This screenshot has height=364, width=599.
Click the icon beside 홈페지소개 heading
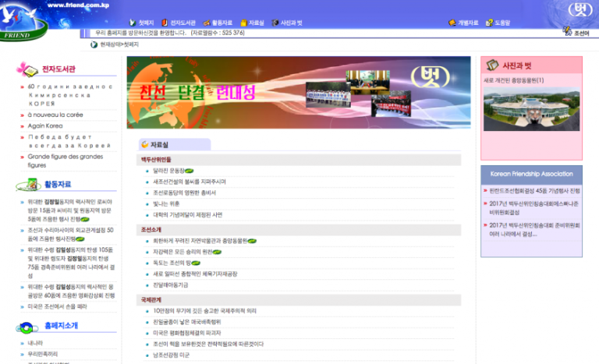(x=27, y=327)
